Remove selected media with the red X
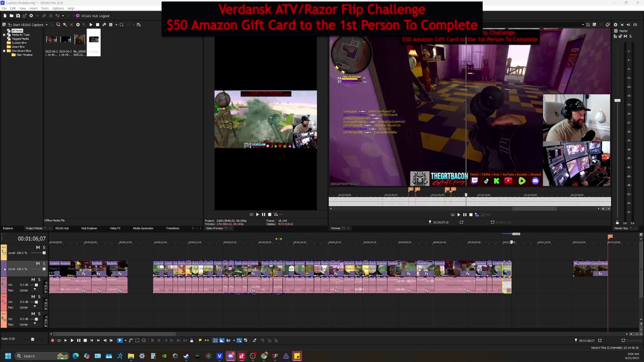644x362 pixels. (71, 25)
